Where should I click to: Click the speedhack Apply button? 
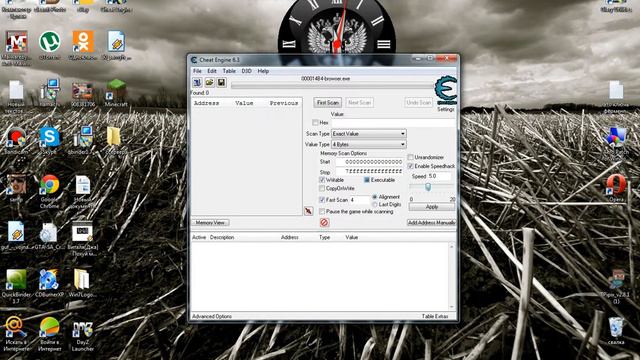(432, 207)
